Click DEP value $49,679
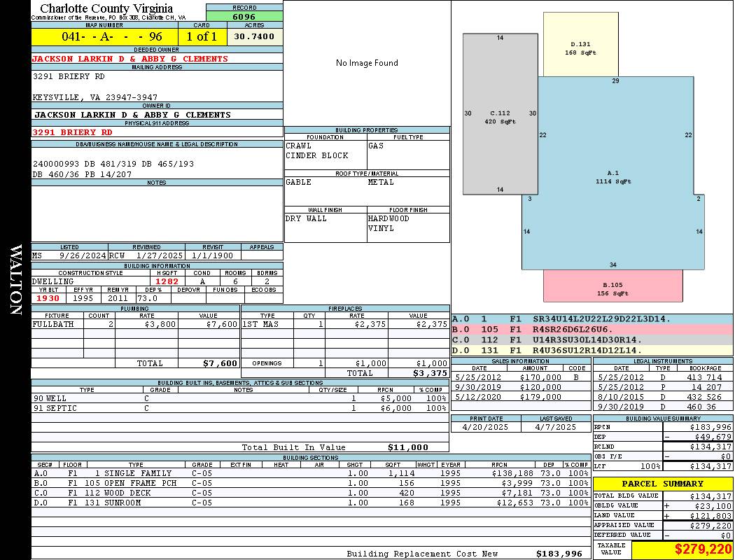Viewport: 735px width, 560px height. pyautogui.click(x=713, y=437)
